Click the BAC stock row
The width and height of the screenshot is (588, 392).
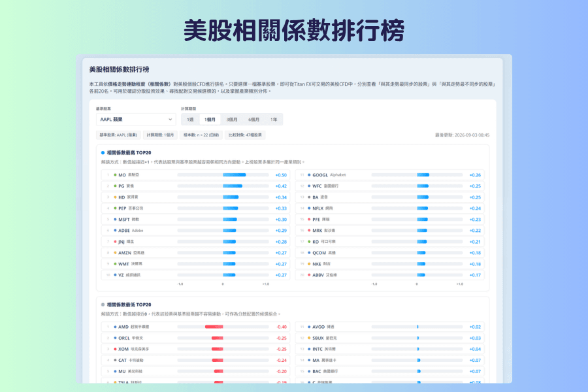point(389,371)
